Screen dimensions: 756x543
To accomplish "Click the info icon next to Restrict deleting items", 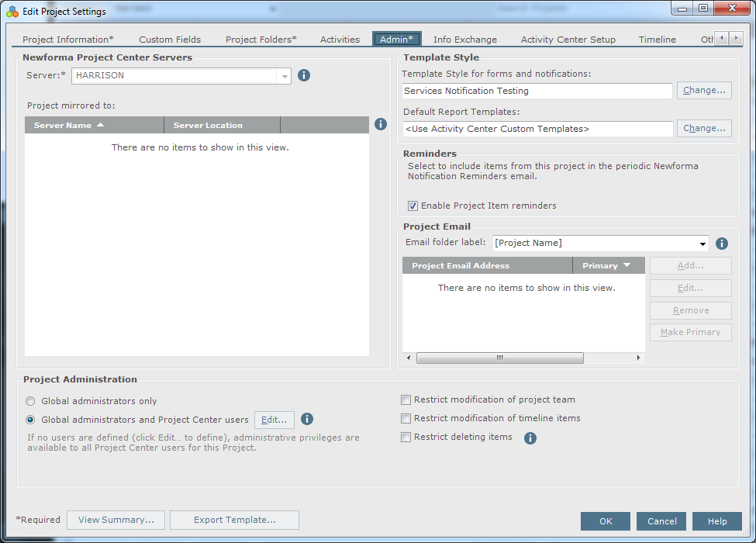I will point(530,438).
